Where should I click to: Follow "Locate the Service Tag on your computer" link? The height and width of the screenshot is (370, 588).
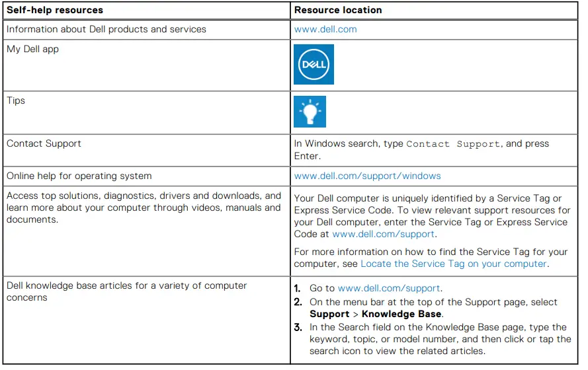coord(453,264)
